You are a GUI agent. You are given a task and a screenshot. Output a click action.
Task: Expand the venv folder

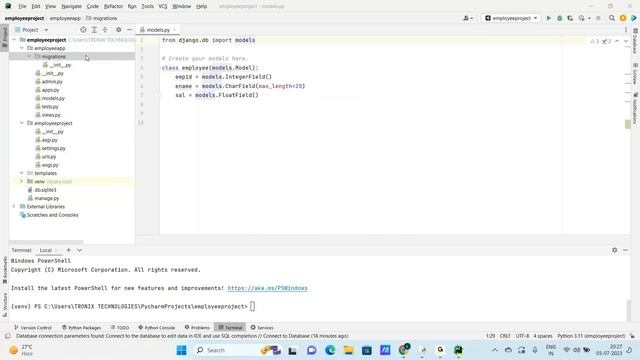coord(22,181)
